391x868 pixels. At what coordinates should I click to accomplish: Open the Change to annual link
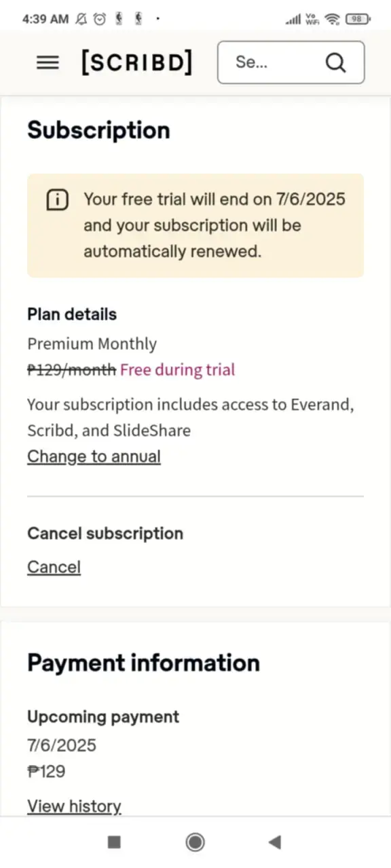94,456
